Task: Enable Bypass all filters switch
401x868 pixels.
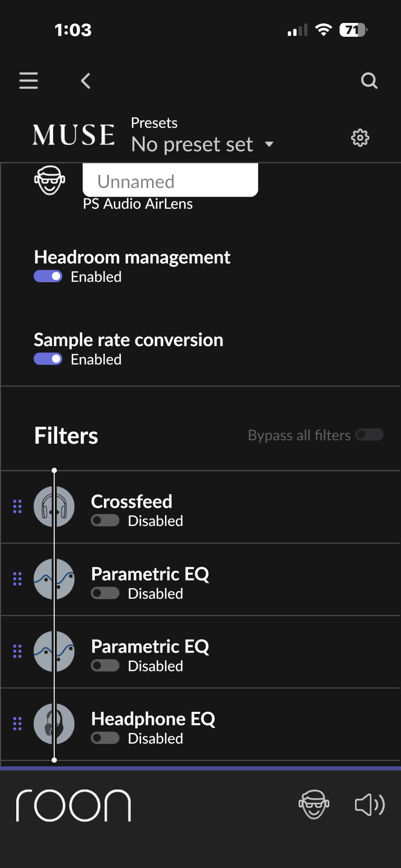Action: pyautogui.click(x=369, y=435)
